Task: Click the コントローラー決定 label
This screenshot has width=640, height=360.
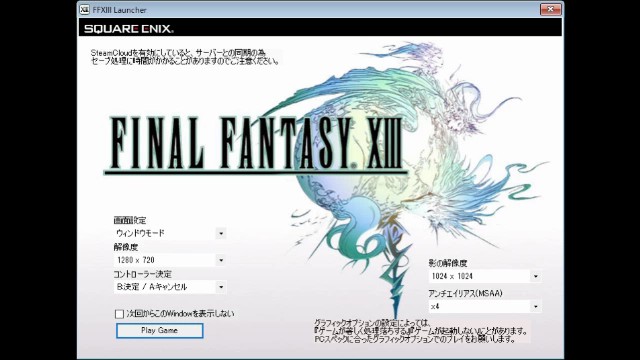Action: tap(142, 274)
